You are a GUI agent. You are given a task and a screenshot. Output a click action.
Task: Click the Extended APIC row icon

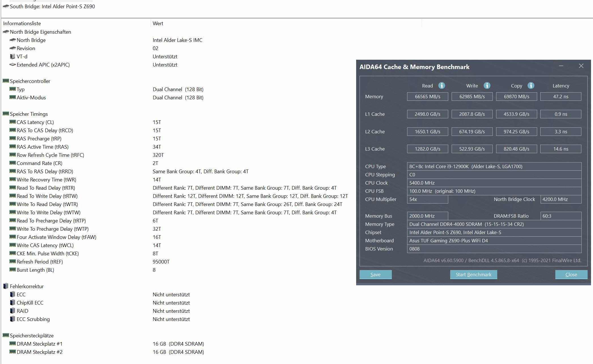[x=12, y=65]
